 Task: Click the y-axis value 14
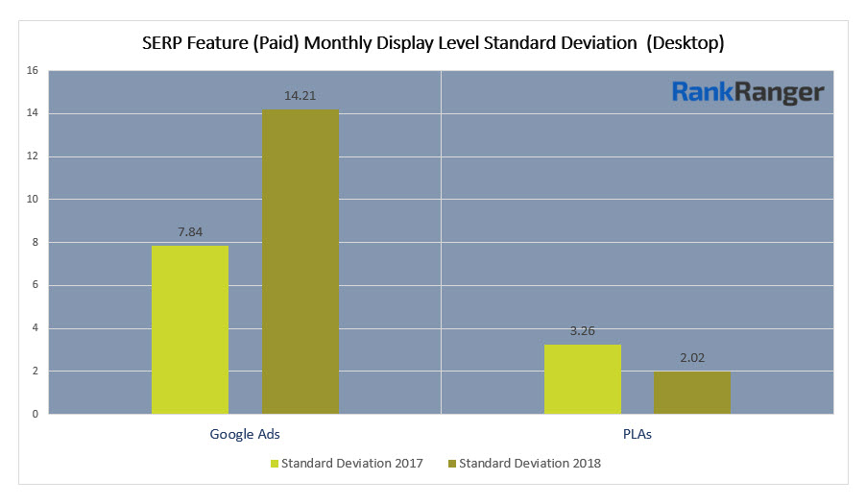(x=32, y=112)
